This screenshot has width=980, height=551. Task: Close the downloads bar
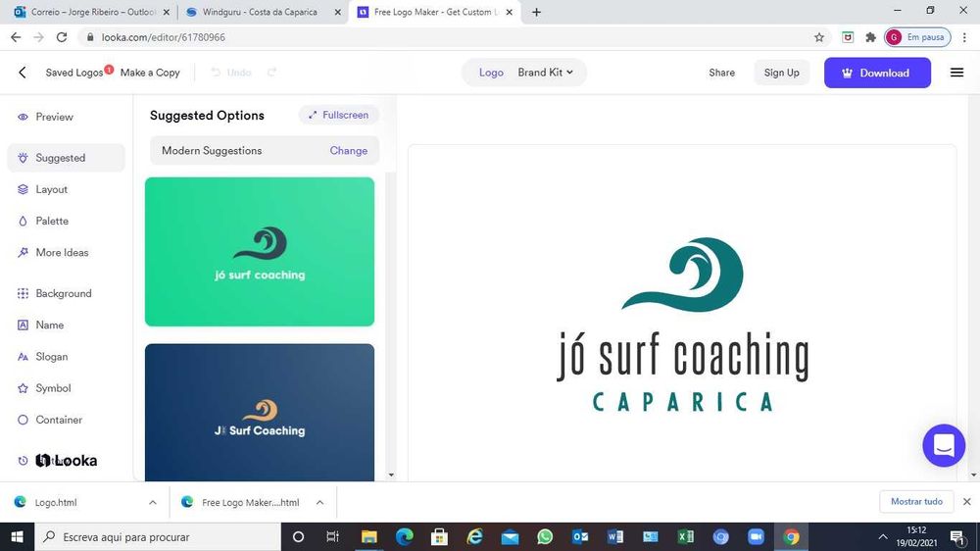[967, 502]
